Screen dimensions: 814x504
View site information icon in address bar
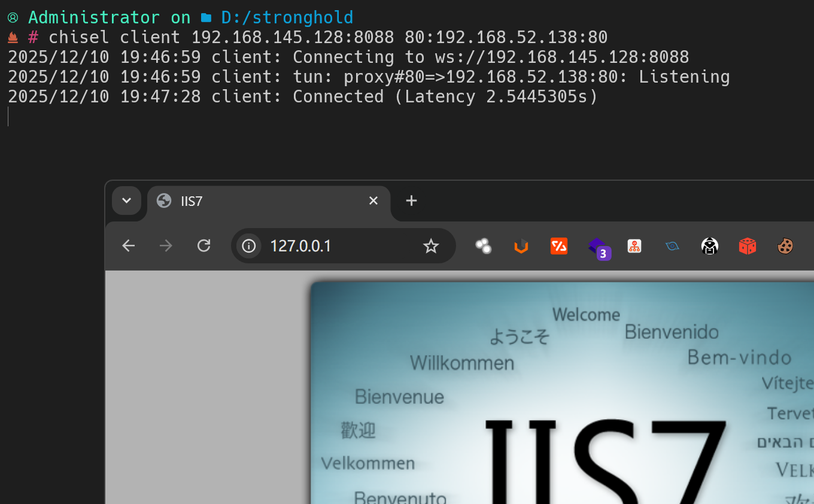click(249, 246)
